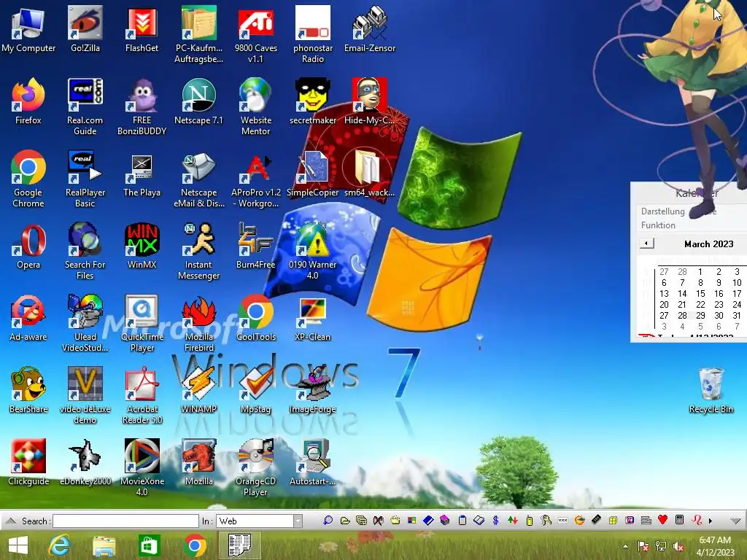Open the WinMX desktop icon
The height and width of the screenshot is (560, 747).
(x=142, y=246)
